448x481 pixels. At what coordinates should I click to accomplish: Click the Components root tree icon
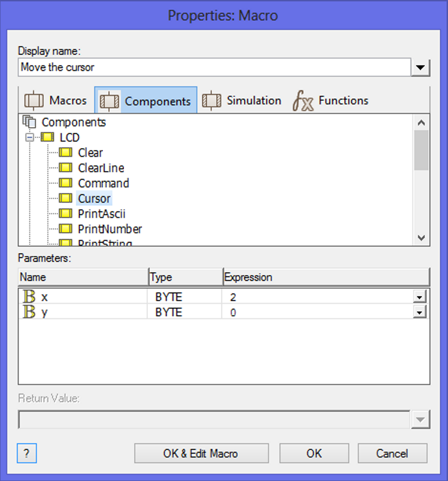tap(29, 121)
